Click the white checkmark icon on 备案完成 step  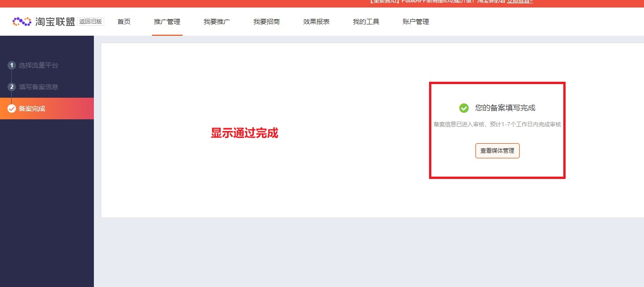pos(11,109)
